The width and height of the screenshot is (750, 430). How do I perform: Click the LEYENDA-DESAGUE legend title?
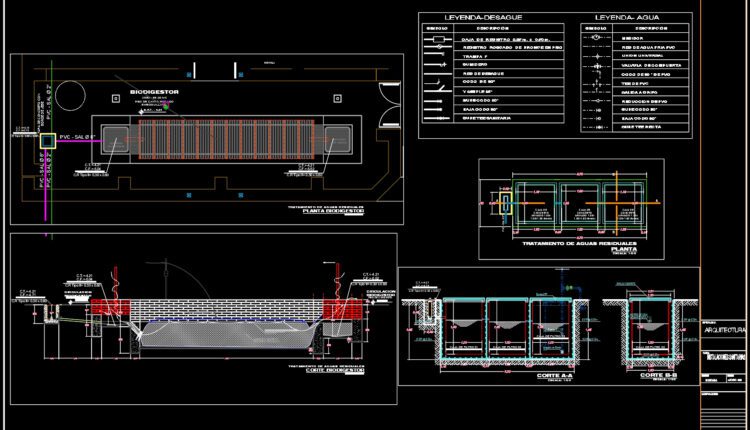483,18
